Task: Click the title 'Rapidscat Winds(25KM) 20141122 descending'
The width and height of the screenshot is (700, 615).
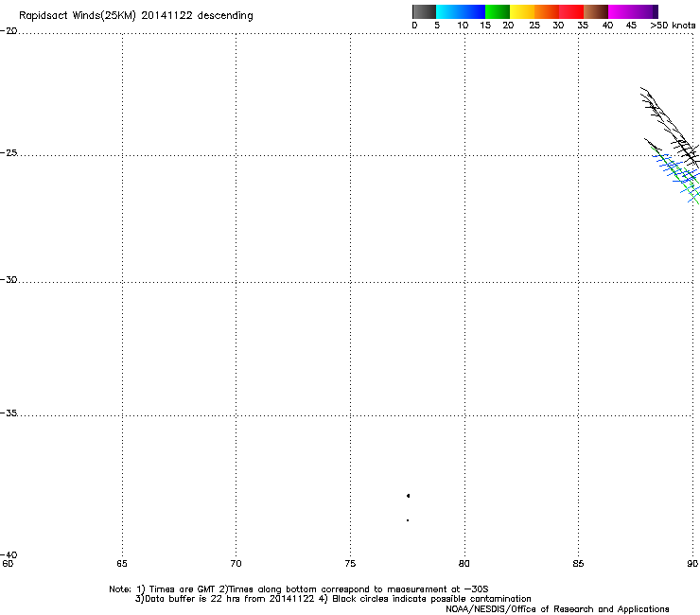Action: (x=135, y=16)
